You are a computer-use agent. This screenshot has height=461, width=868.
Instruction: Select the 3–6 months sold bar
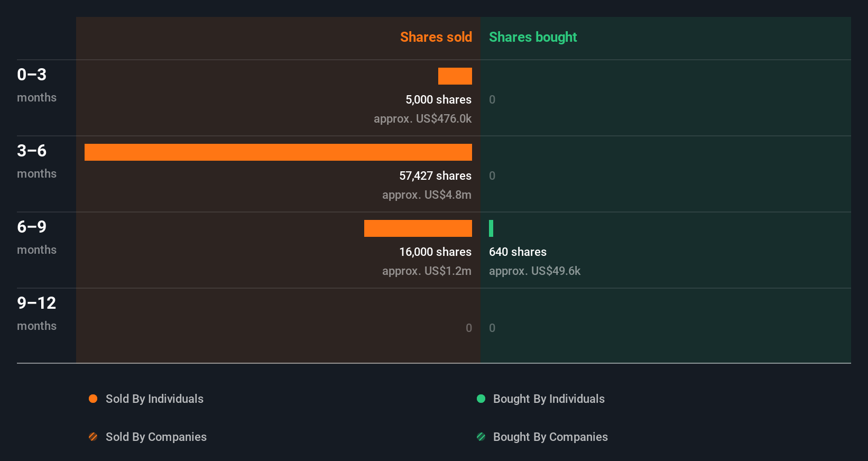(278, 152)
